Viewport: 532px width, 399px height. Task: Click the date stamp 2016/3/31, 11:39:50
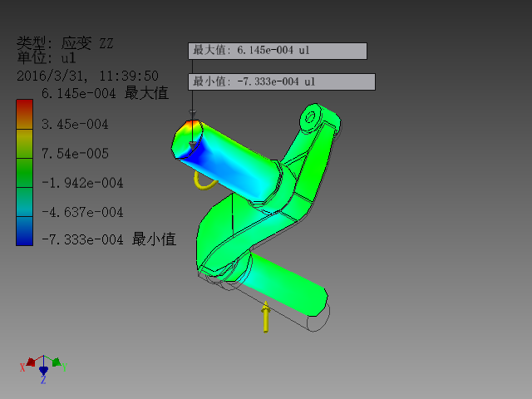click(87, 76)
